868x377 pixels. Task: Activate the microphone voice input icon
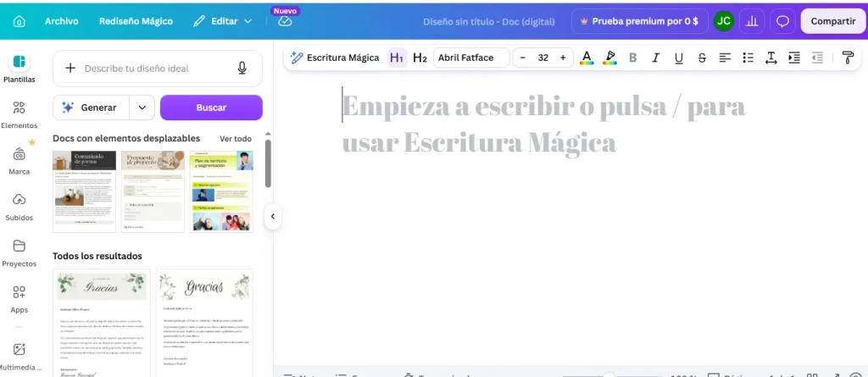242,68
